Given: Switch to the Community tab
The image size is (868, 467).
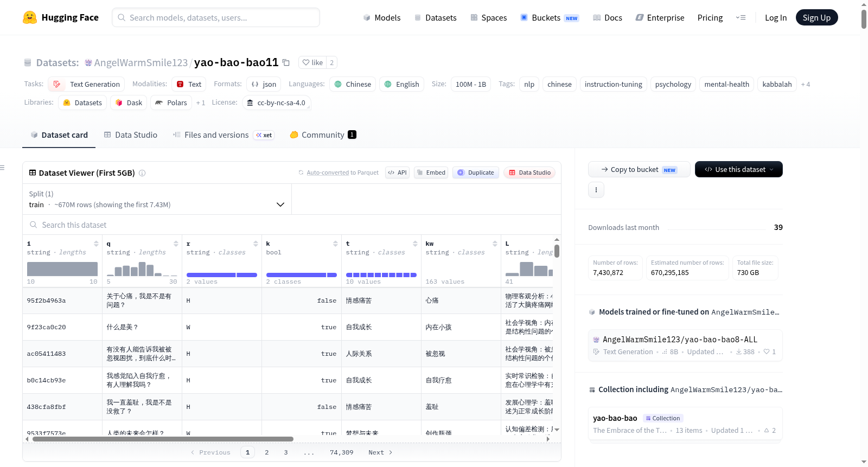Looking at the screenshot, I should (x=323, y=135).
